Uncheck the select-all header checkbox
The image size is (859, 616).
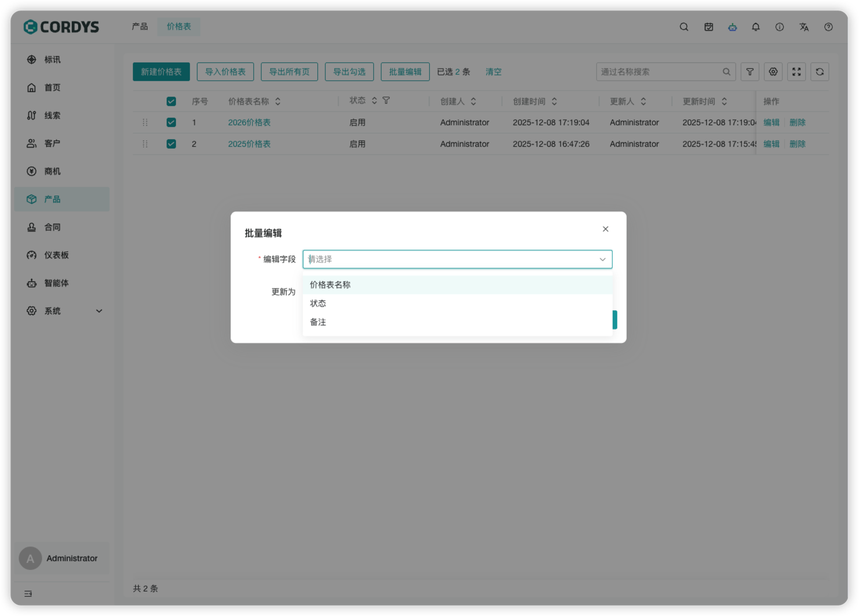pos(171,101)
